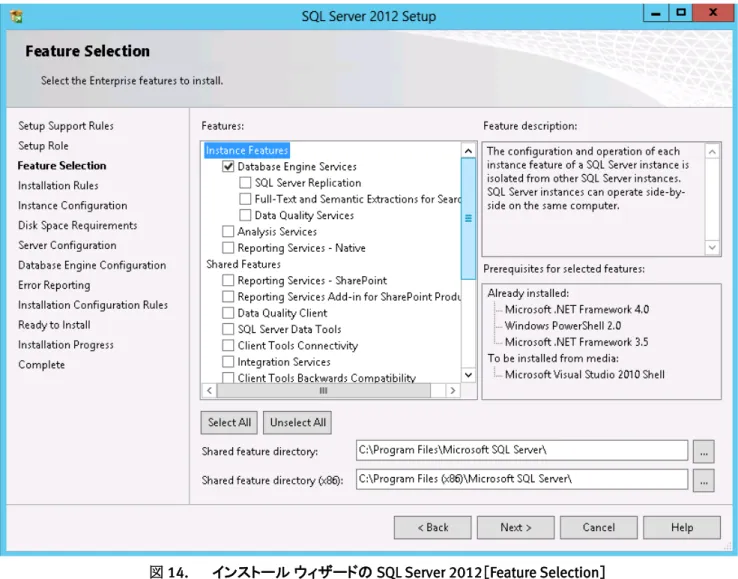
Task: Select Microsoft Visual Studio 2010 Shell item
Action: 585,375
